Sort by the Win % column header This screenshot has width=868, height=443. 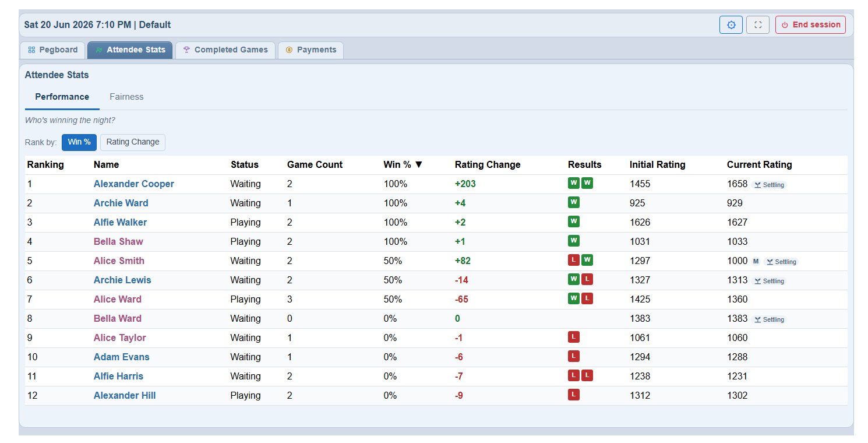[x=403, y=165]
